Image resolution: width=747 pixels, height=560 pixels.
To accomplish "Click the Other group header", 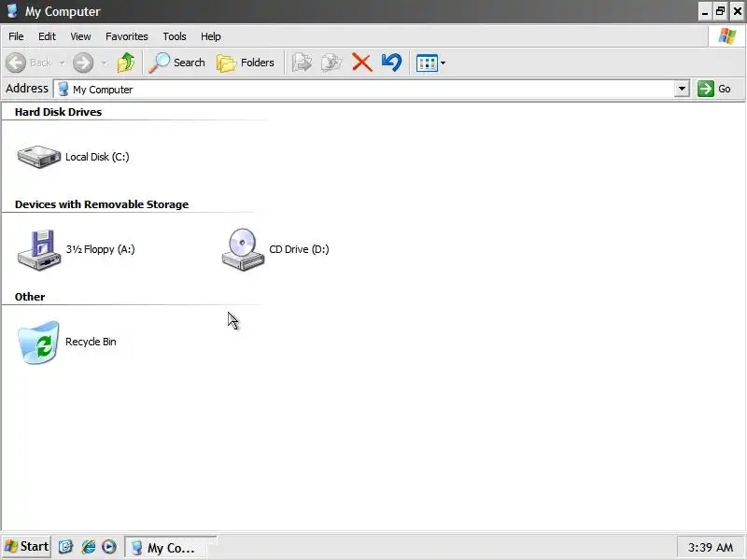I will click(30, 297).
